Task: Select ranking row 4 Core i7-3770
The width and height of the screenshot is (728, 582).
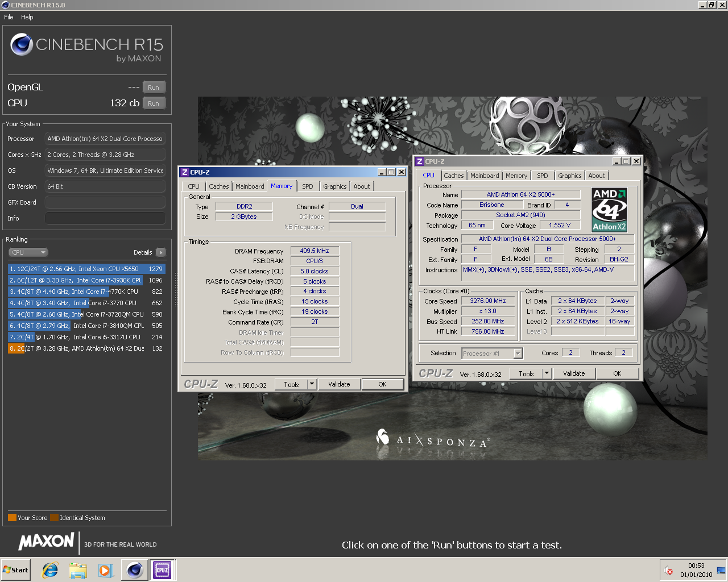Action: click(86, 303)
